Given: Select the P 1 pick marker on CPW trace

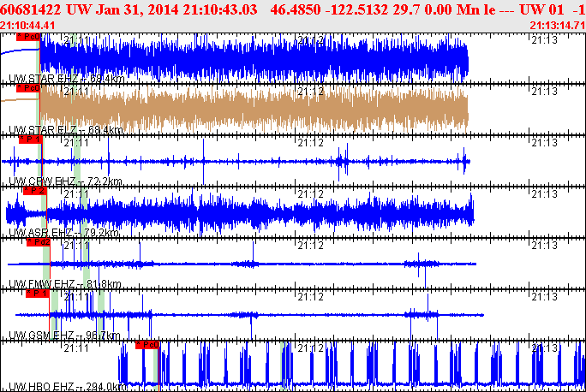Looking at the screenshot, I should 31,140.
